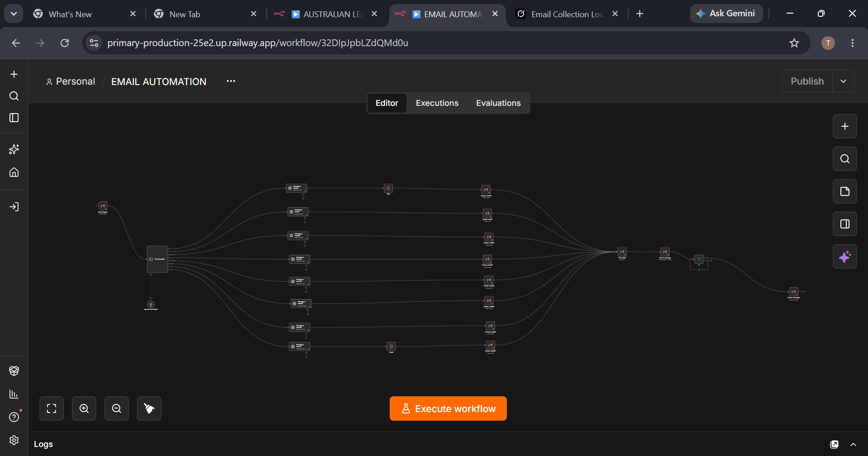Select the Gmail Trigger node at workflow start

(103, 206)
